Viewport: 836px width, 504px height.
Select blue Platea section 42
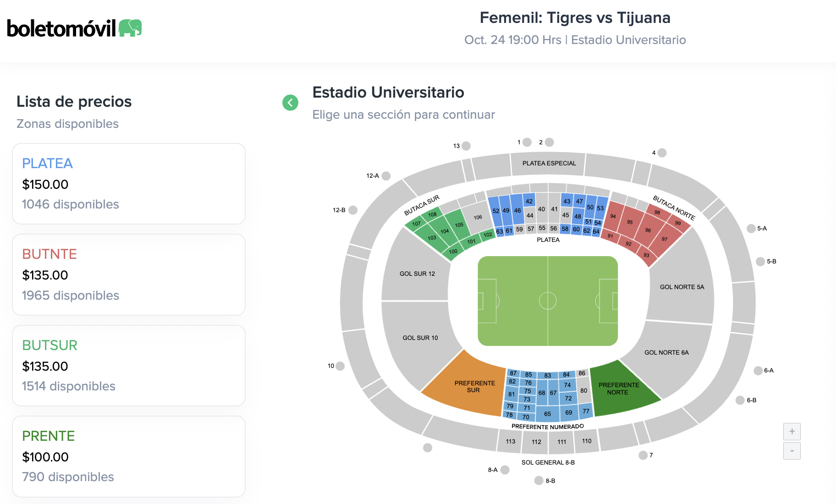coord(529,201)
